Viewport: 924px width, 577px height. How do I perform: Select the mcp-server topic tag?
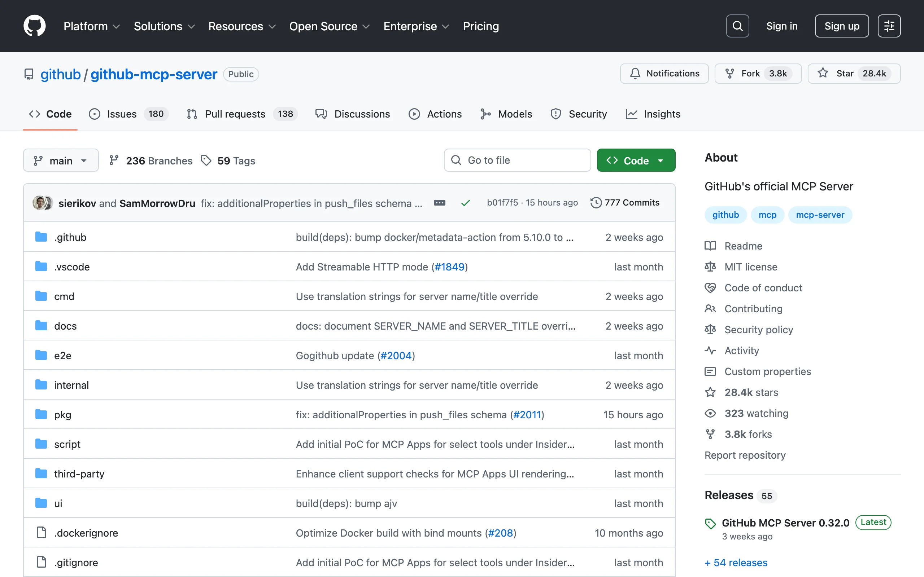[x=820, y=215]
